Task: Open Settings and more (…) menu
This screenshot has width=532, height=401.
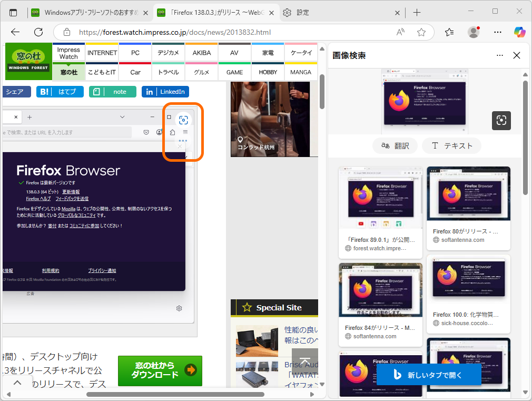Action: 497,32
